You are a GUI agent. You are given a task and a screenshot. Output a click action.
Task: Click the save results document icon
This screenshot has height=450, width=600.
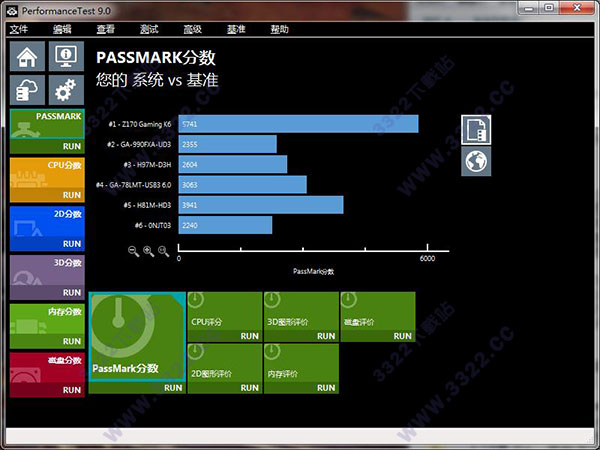(x=476, y=130)
